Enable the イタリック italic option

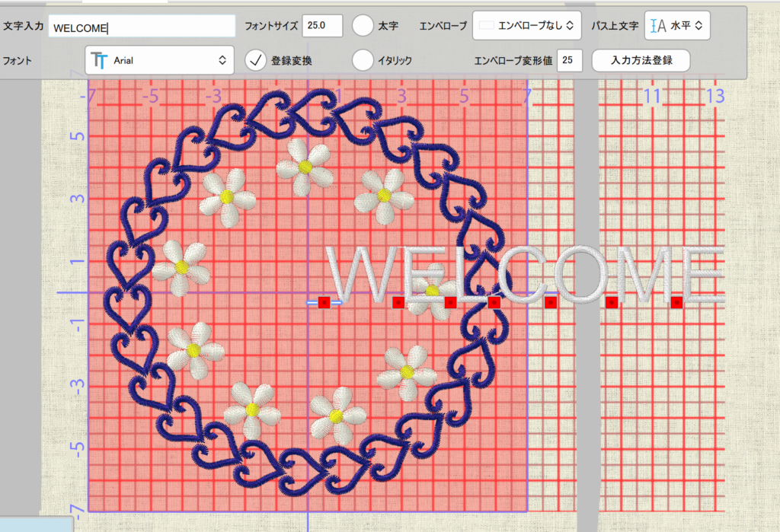tap(363, 59)
